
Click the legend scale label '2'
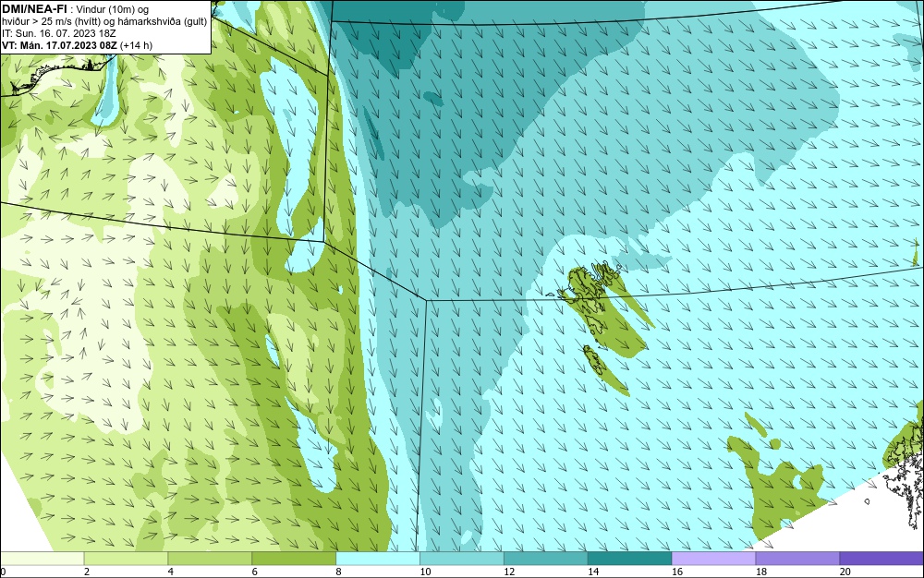[x=87, y=572]
